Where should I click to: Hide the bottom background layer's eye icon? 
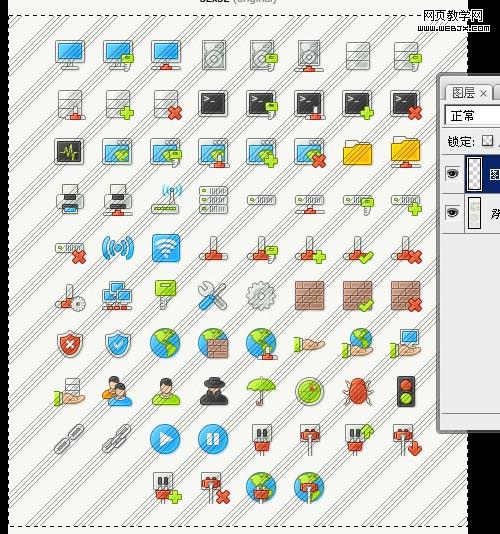tap(452, 213)
